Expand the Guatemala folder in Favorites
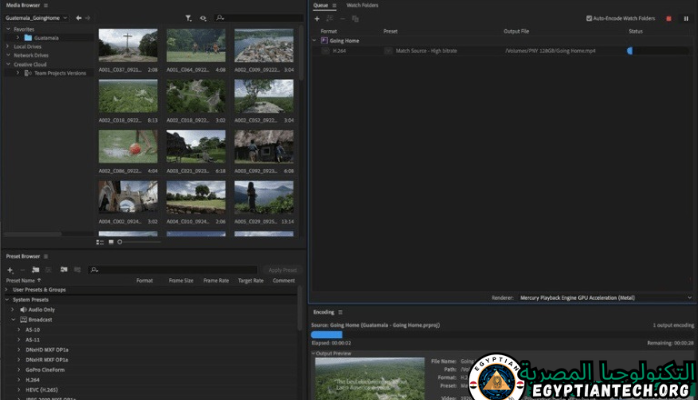698x400 pixels. pyautogui.click(x=18, y=38)
